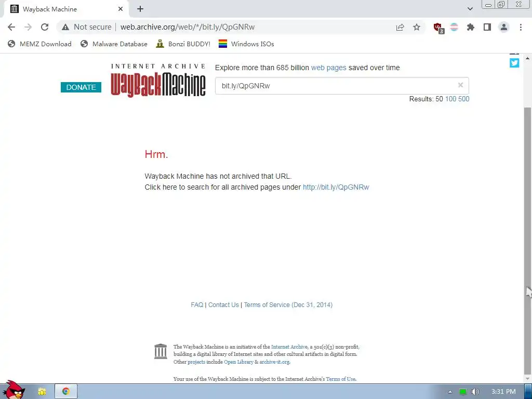Open the FAQ link
Viewport: 532px width, 399px height.
[197, 304]
